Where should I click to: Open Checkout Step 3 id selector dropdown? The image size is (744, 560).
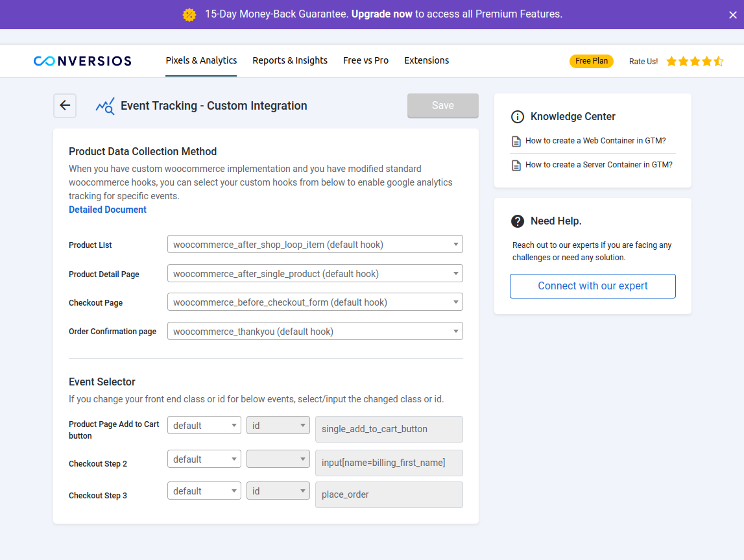(278, 491)
